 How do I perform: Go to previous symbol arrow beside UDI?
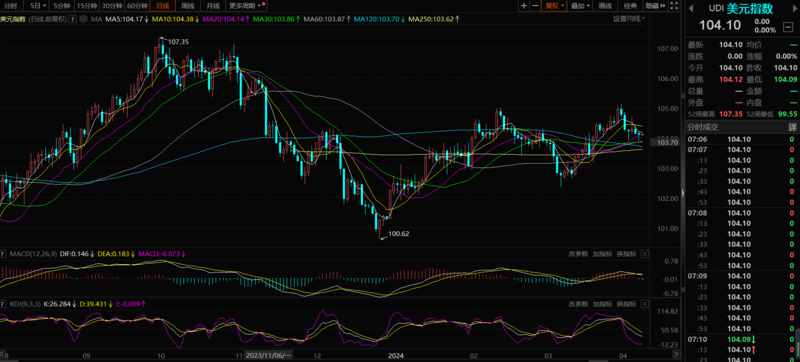(691, 9)
